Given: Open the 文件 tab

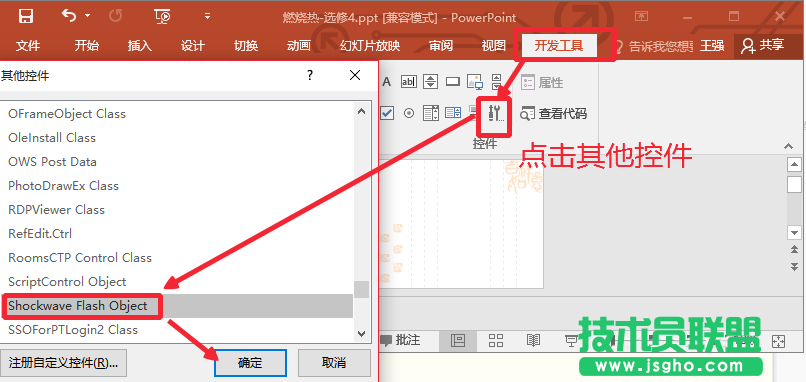Looking at the screenshot, I should tap(28, 45).
